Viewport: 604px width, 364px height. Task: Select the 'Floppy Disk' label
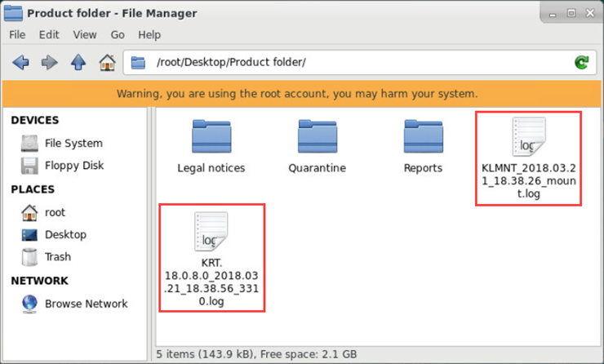[x=74, y=166]
